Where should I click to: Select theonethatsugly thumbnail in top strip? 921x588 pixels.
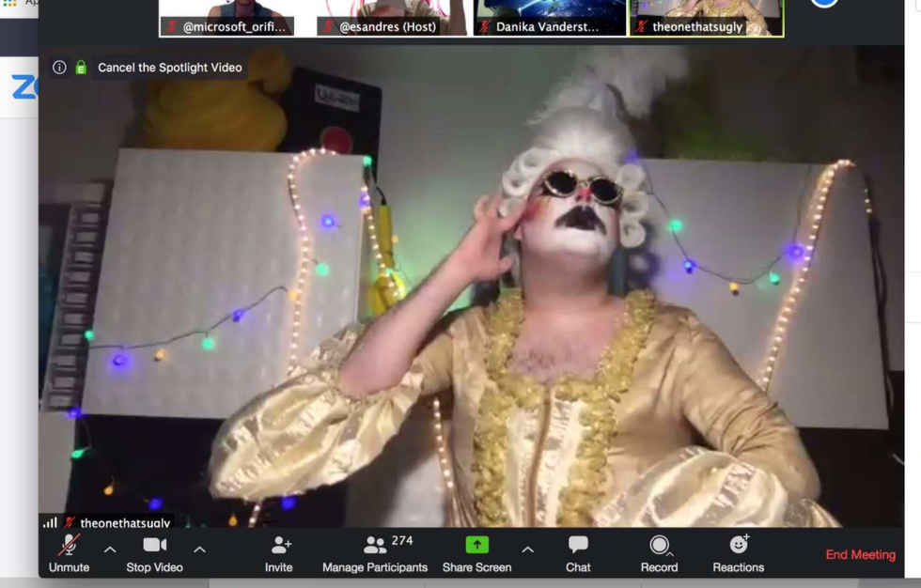click(x=706, y=17)
